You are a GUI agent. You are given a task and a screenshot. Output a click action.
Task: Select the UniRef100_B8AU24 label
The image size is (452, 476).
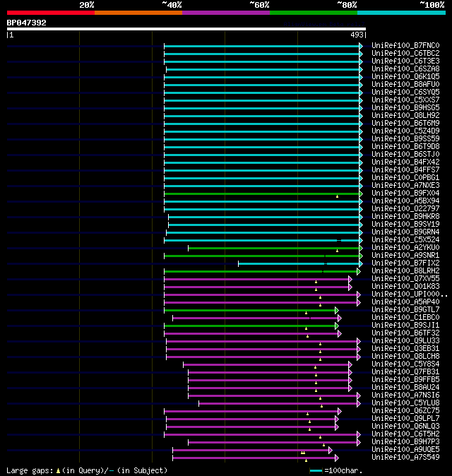coord(405,387)
